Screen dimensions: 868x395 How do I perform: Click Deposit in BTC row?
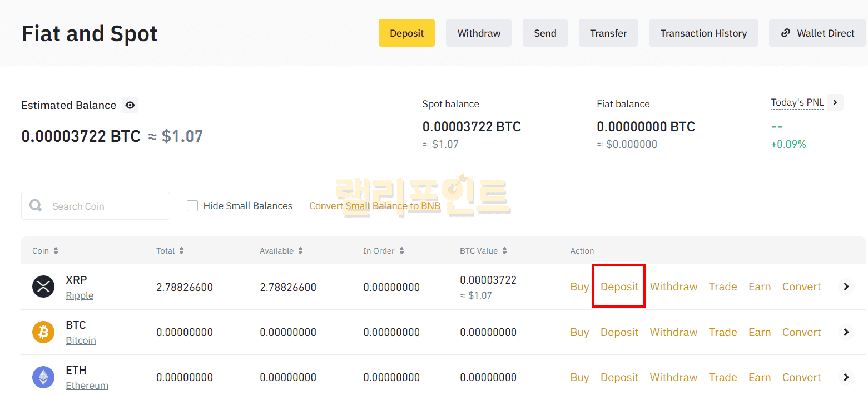click(x=619, y=332)
